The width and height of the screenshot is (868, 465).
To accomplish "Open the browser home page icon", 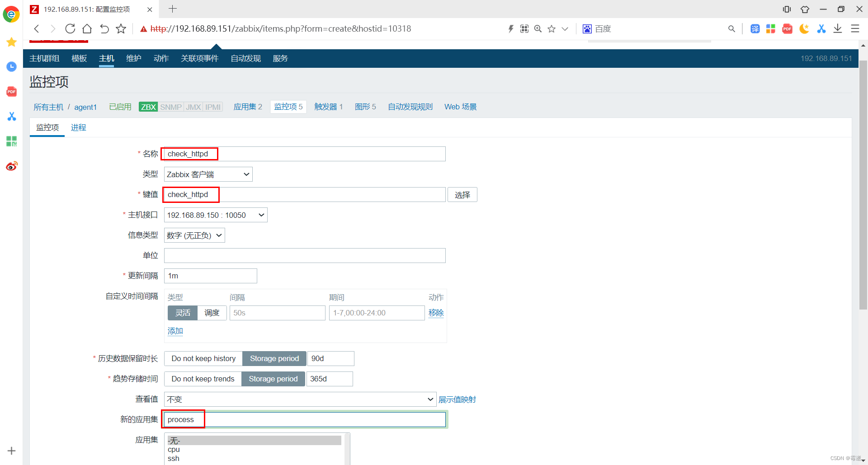I will pyautogui.click(x=87, y=29).
